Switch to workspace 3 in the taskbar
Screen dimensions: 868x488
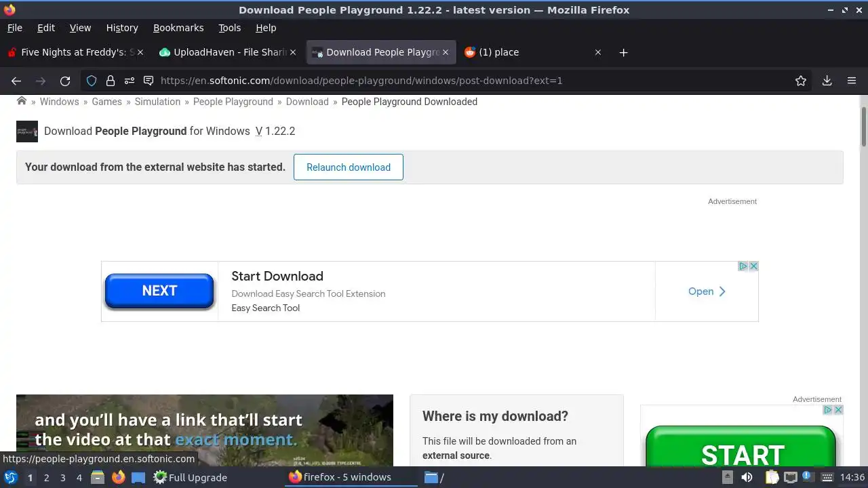coord(62,478)
